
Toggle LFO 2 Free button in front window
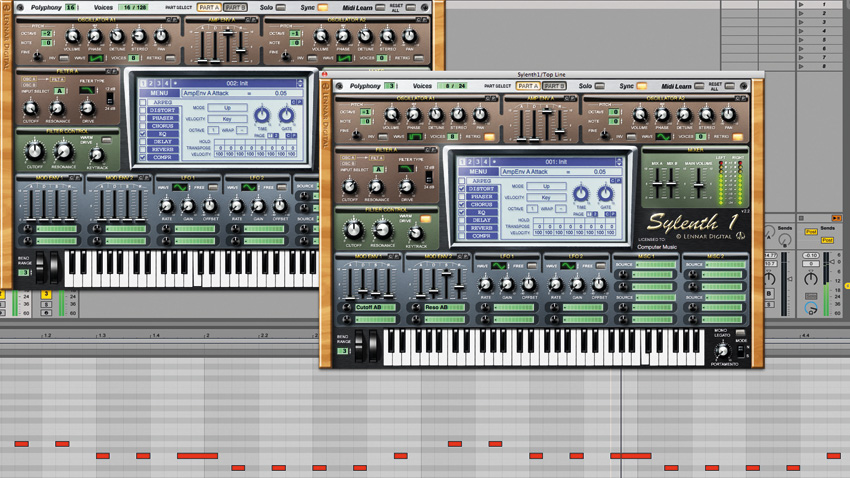click(x=601, y=266)
